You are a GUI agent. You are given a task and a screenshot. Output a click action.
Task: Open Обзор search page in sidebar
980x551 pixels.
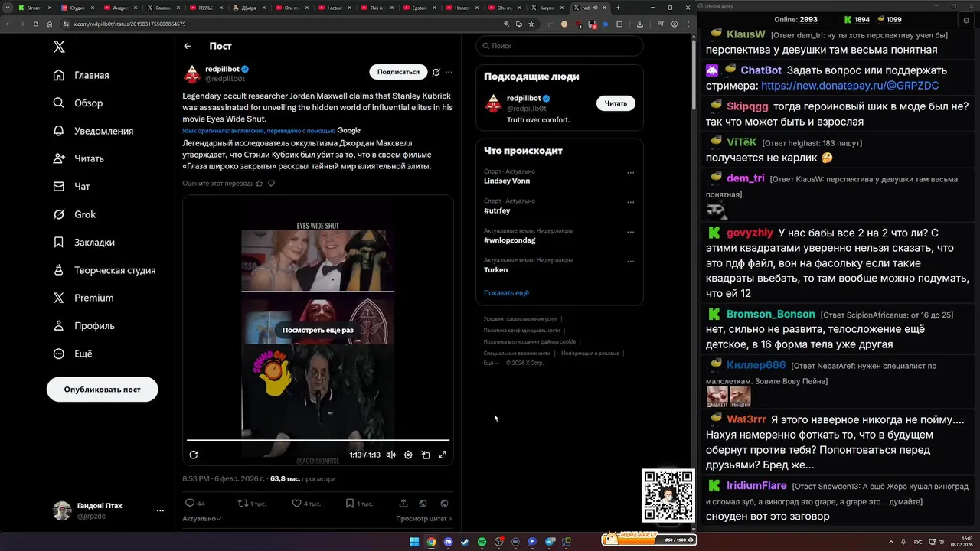78,103
